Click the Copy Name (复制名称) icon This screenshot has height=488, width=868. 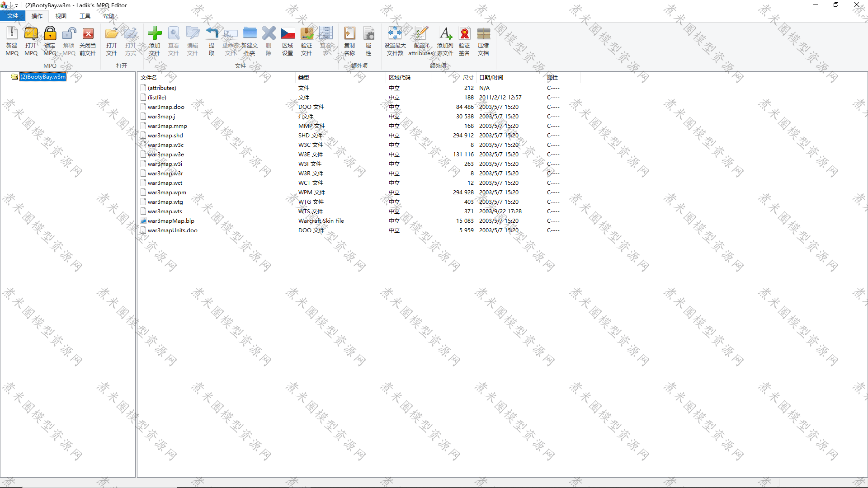[349, 33]
